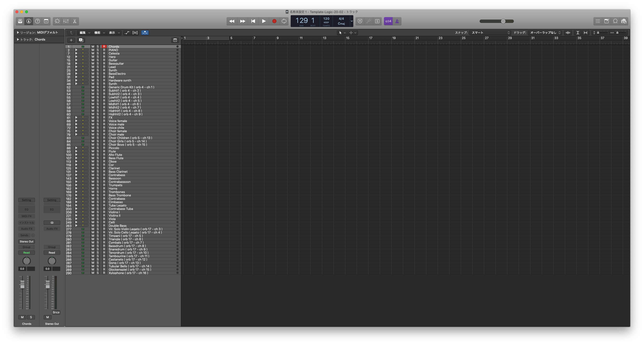The image size is (644, 345).
Task: Open the Note Pad icon
Action: pyautogui.click(x=606, y=21)
